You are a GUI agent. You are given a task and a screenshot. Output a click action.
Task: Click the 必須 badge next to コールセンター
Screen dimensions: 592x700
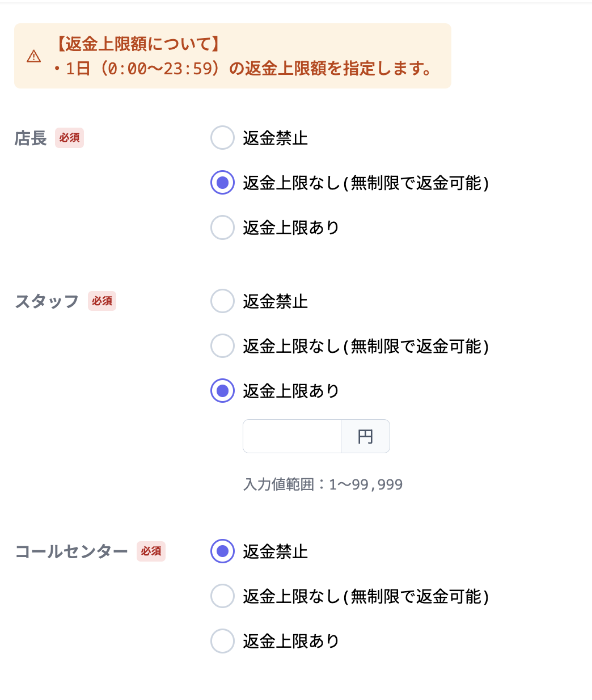click(x=151, y=551)
